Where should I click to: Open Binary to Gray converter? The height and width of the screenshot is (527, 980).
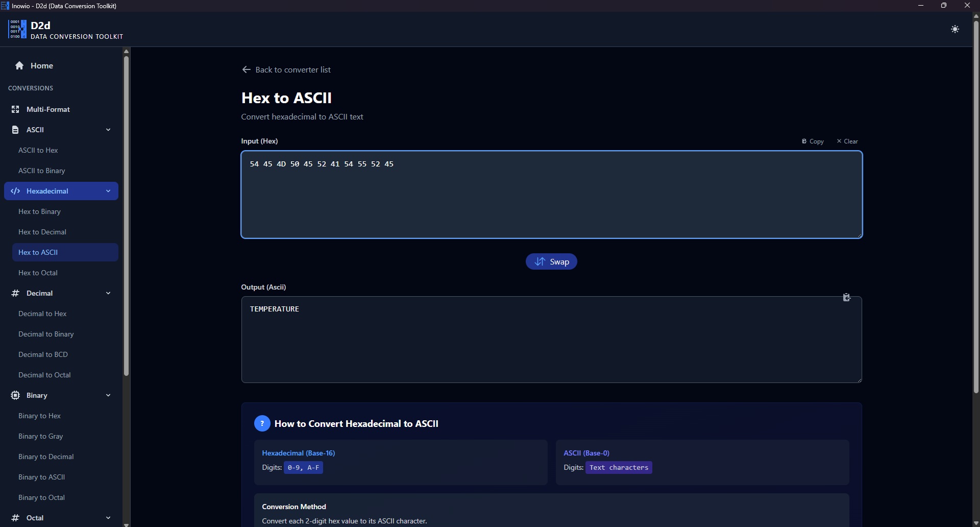click(65, 436)
